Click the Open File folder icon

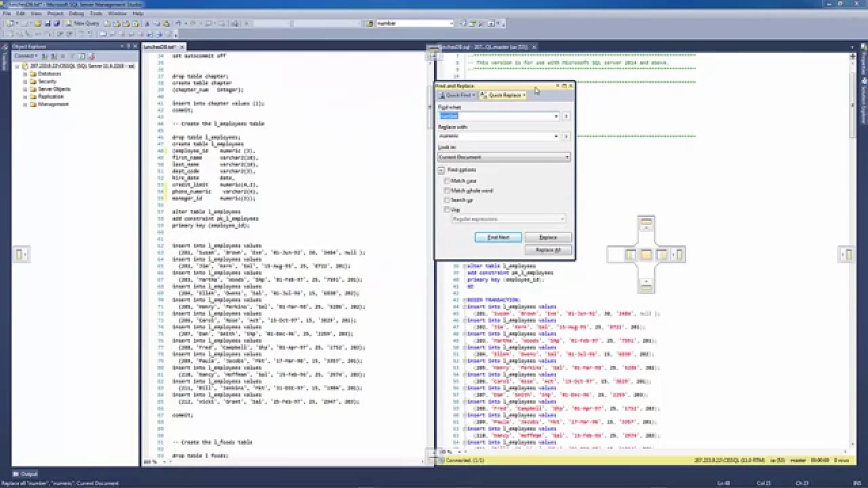tap(38, 23)
